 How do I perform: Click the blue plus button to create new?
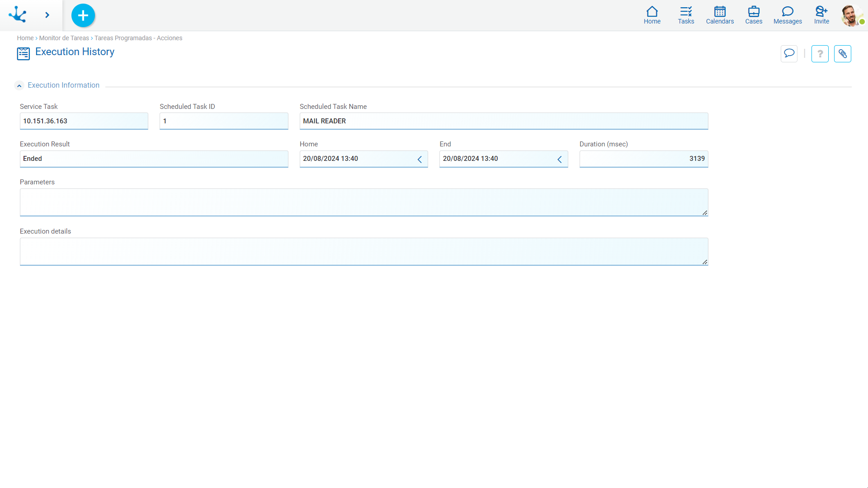tap(83, 15)
